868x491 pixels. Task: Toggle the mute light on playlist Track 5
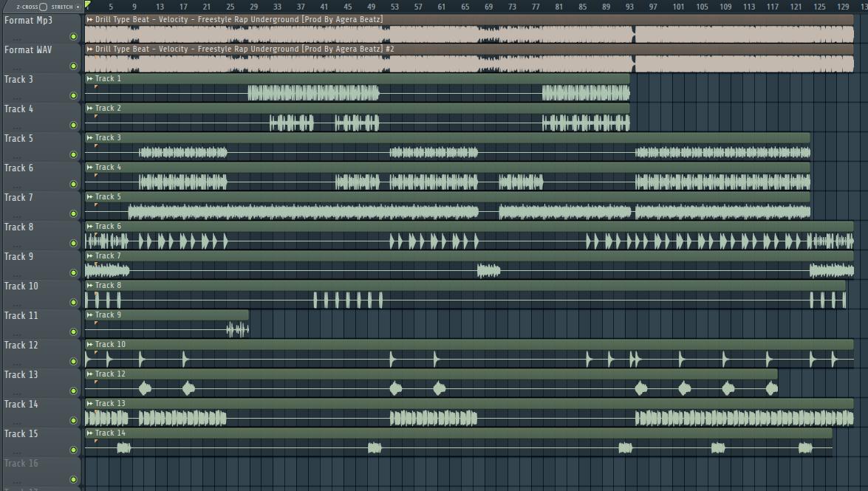tap(74, 154)
